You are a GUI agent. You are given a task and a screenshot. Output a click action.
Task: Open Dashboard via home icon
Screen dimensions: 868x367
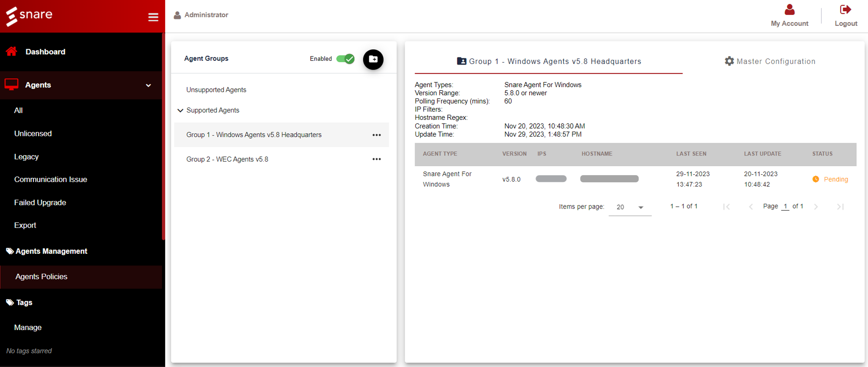tap(11, 52)
